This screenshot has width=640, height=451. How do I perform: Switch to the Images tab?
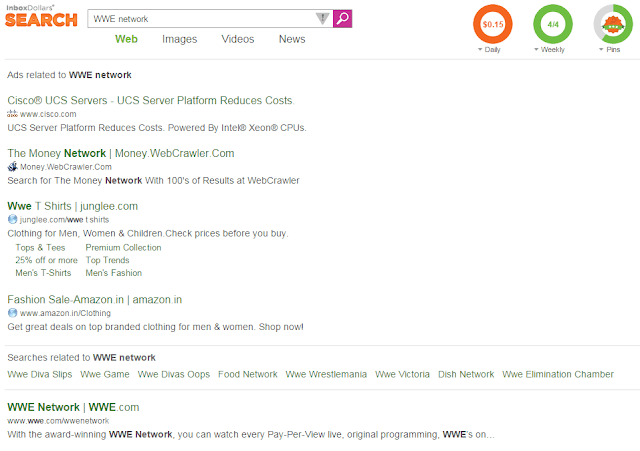180,39
